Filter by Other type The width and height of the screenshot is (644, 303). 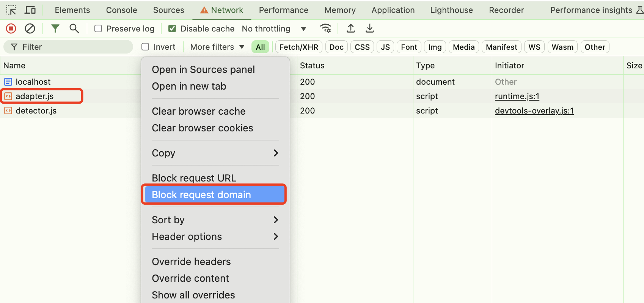(595, 47)
